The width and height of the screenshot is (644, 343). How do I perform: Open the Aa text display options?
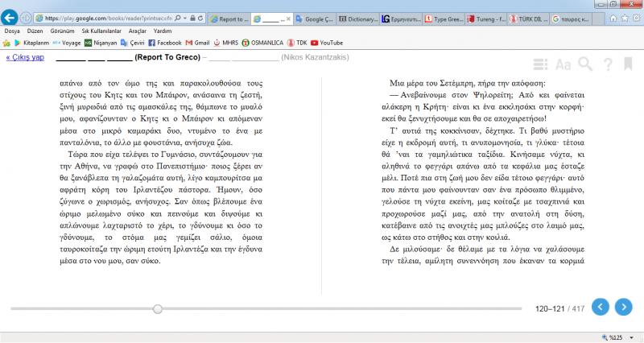(563, 64)
